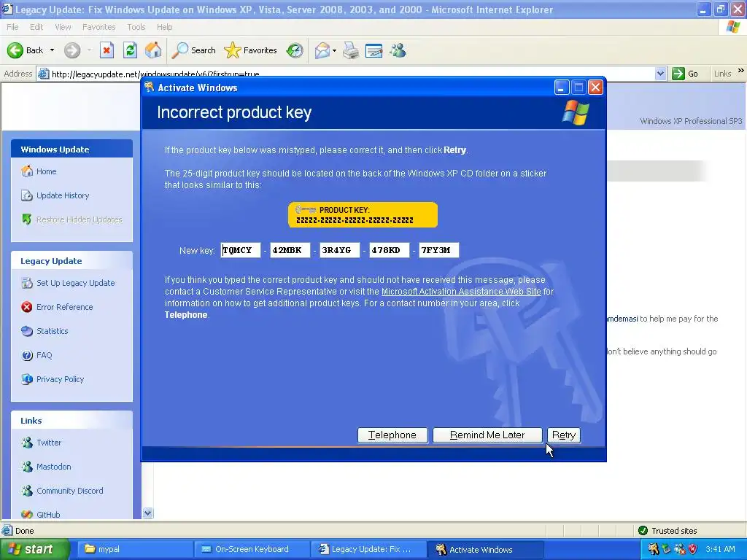Click the sidebar scroll down arrow
Screen dimensions: 747x560
147,513
